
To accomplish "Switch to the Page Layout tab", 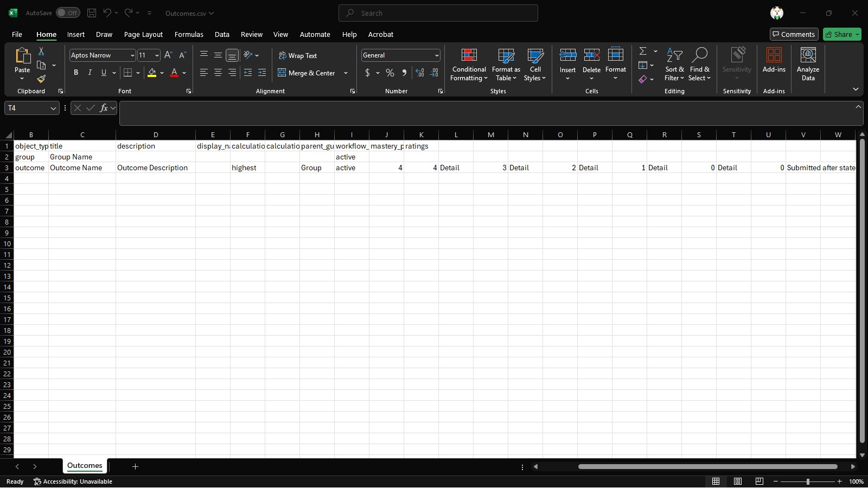I will (x=143, y=34).
